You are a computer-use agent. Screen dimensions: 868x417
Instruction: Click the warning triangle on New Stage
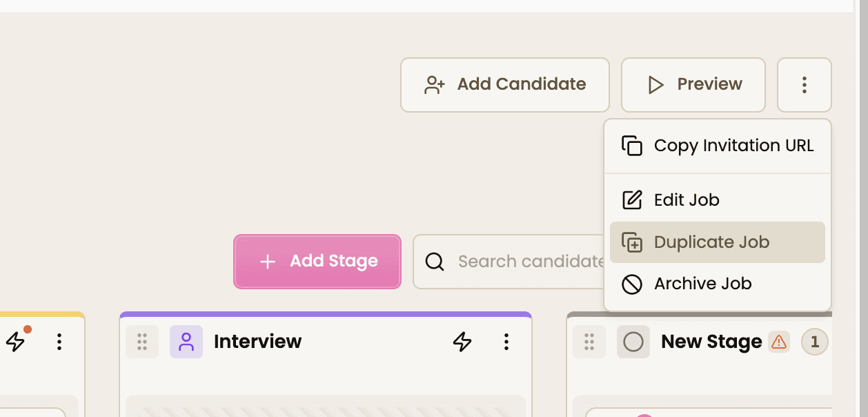[x=779, y=342]
